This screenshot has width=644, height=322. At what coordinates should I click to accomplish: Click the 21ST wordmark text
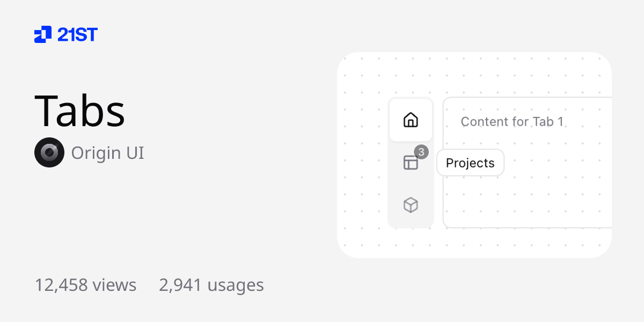(77, 35)
